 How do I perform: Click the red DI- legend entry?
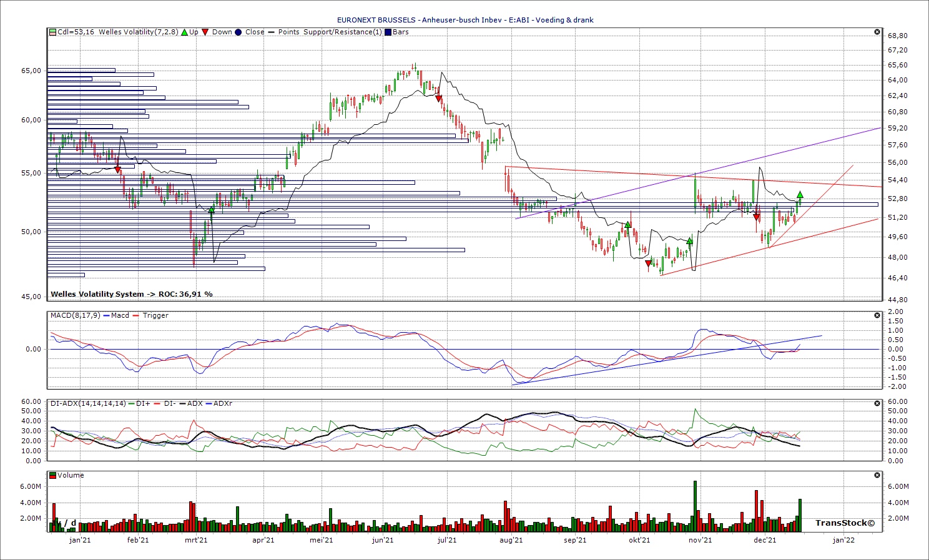coord(164,403)
